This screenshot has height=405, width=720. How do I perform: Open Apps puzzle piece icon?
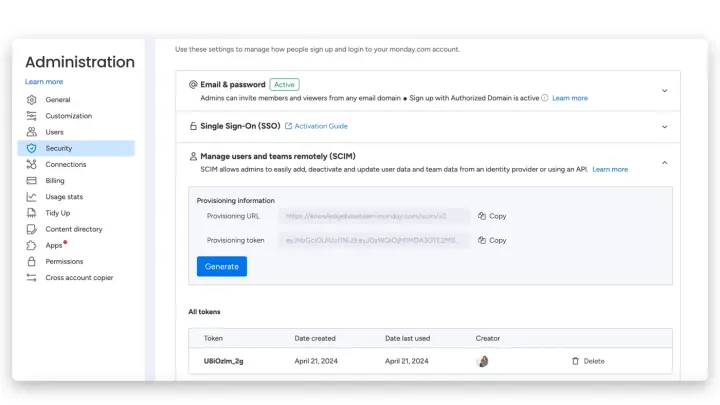[x=31, y=245]
